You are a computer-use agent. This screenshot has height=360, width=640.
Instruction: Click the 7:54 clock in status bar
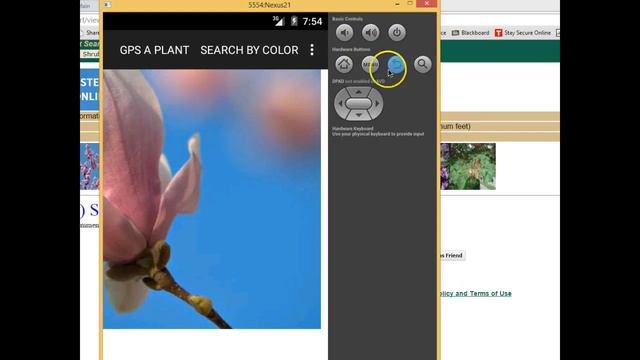(x=312, y=21)
